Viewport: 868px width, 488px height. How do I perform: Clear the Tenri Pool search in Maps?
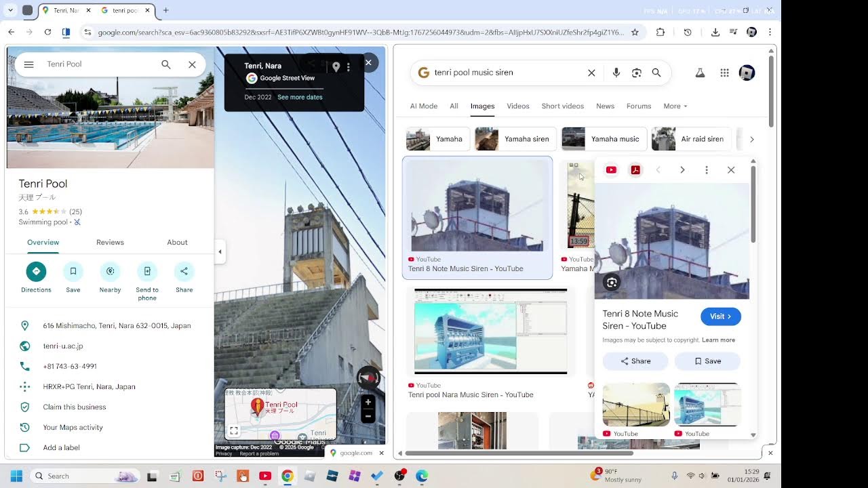[x=192, y=64]
